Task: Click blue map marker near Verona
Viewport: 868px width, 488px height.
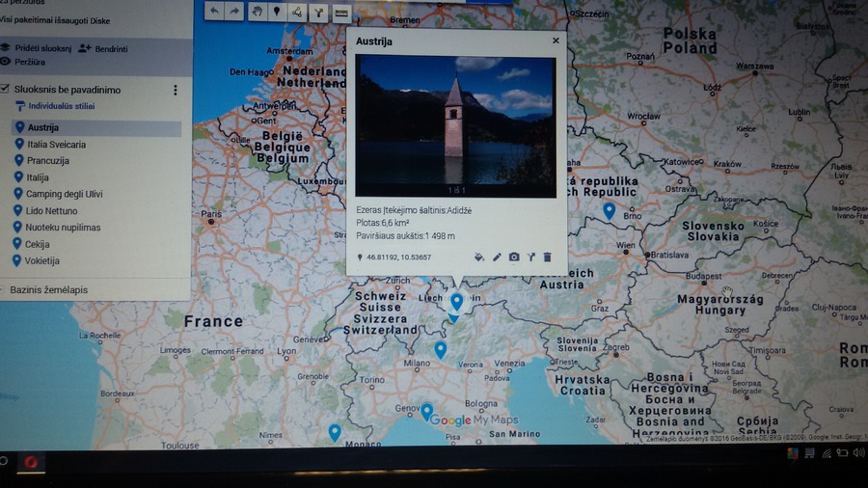Action: [x=440, y=350]
